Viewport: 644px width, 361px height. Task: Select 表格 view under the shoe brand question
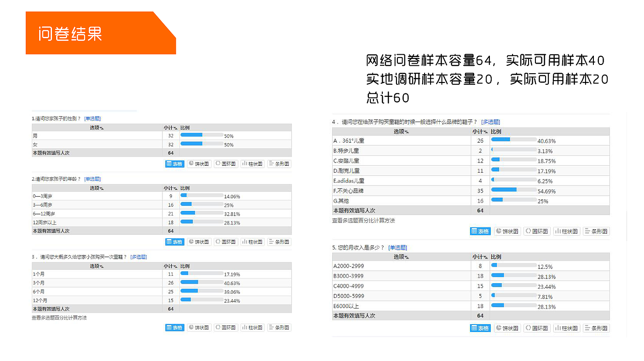480,231
